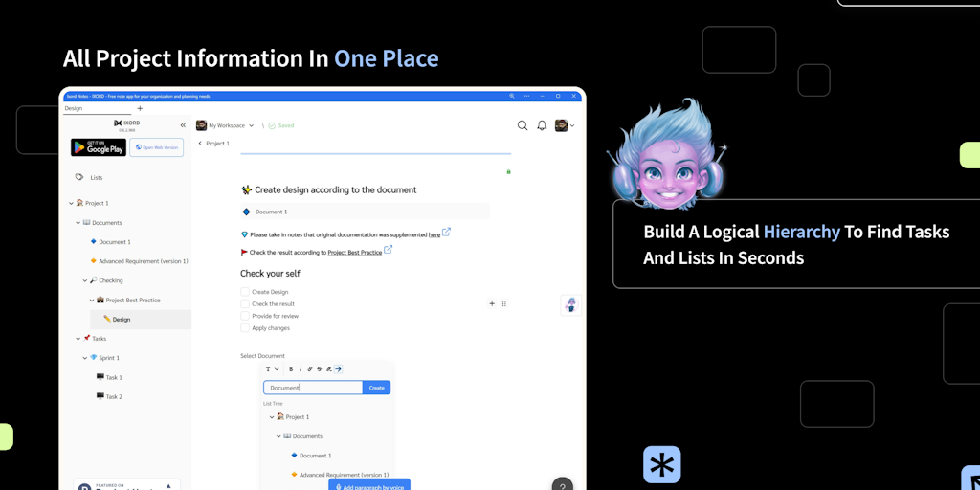Open the text style T dropdown
980x490 pixels.
pos(272,369)
